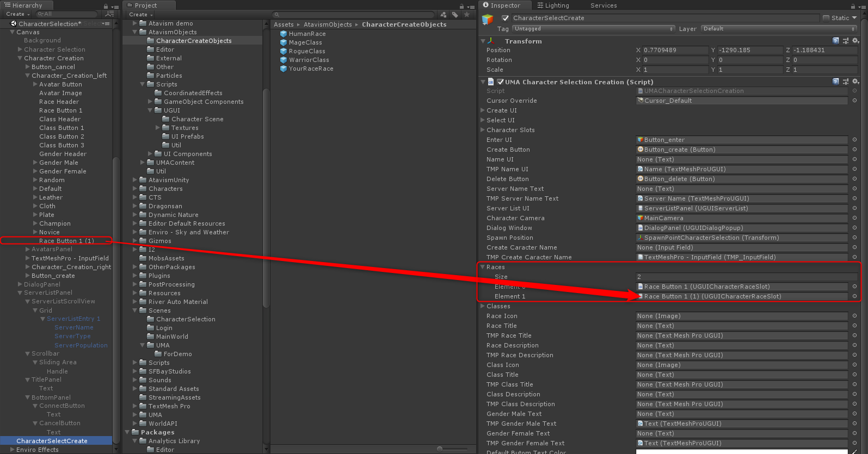Click the Search by Type icon in Project
Image resolution: width=868 pixels, height=454 pixels.
(x=444, y=15)
